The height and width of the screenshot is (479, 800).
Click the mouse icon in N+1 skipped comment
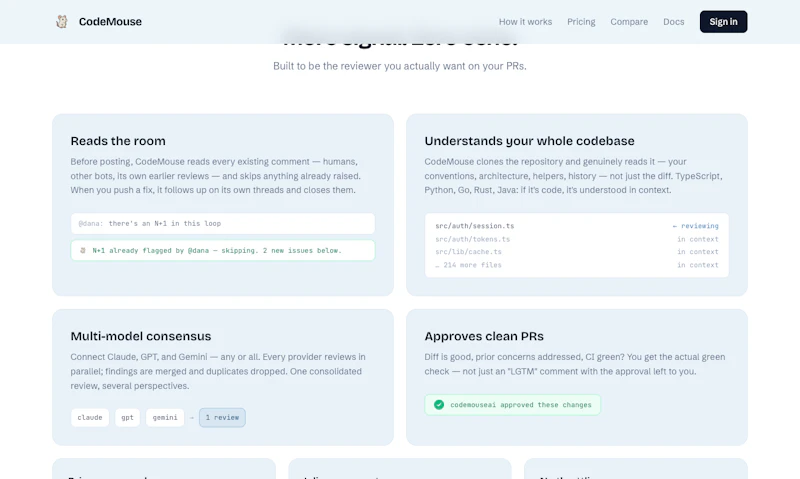(83, 250)
